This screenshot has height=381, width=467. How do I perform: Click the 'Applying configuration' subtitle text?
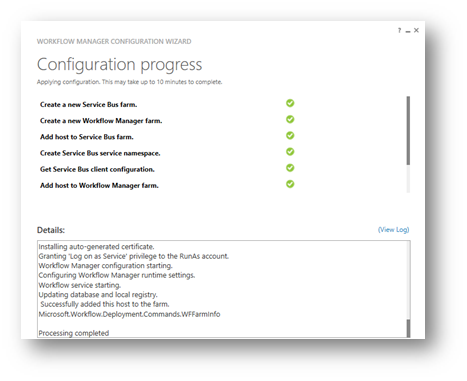[x=129, y=82]
